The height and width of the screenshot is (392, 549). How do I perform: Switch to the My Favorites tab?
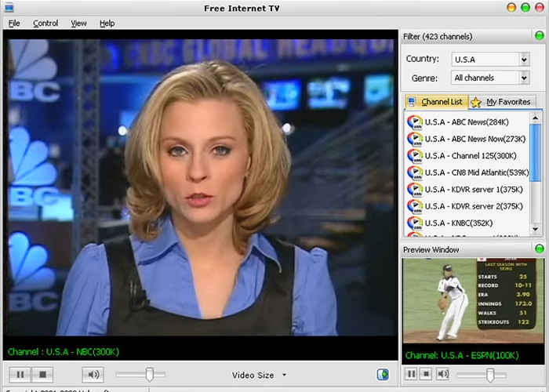[502, 102]
